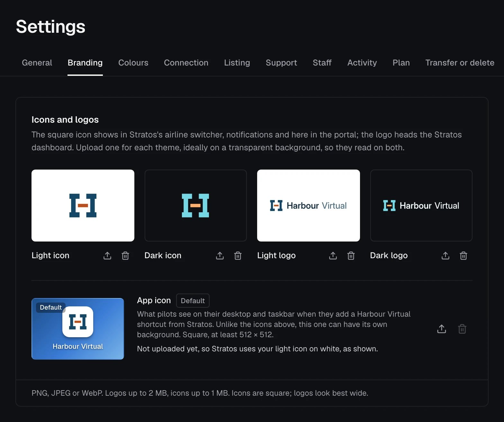Open the Connection tab
Screen dimensions: 504x422
point(186,63)
